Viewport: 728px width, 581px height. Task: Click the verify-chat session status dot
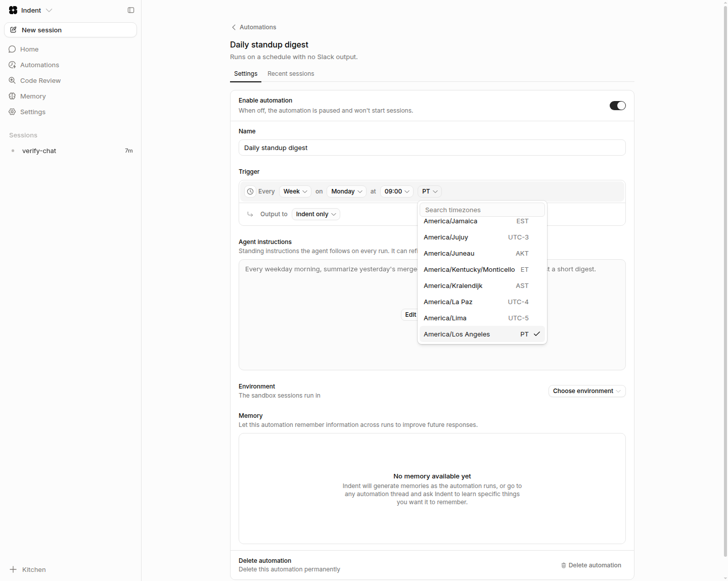(x=13, y=151)
